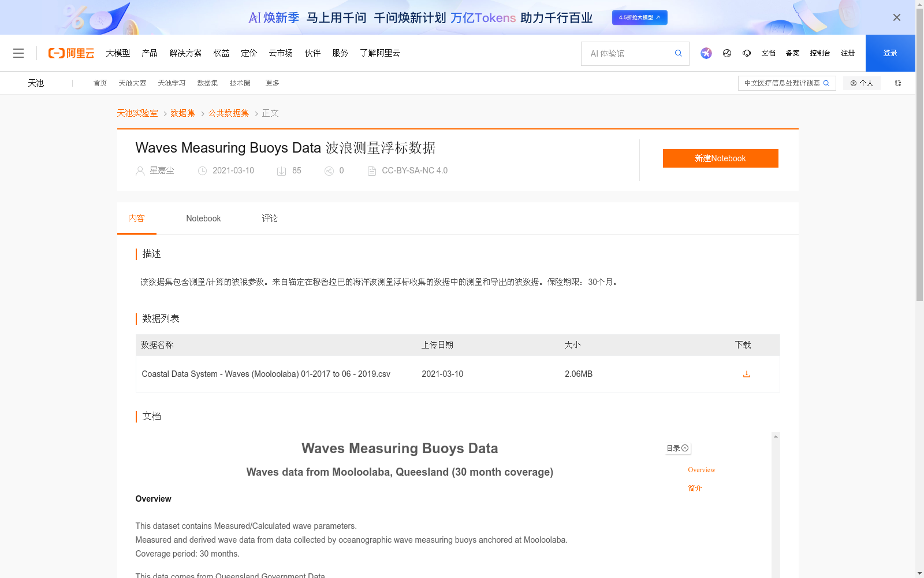Open the 备案 link

pos(792,53)
